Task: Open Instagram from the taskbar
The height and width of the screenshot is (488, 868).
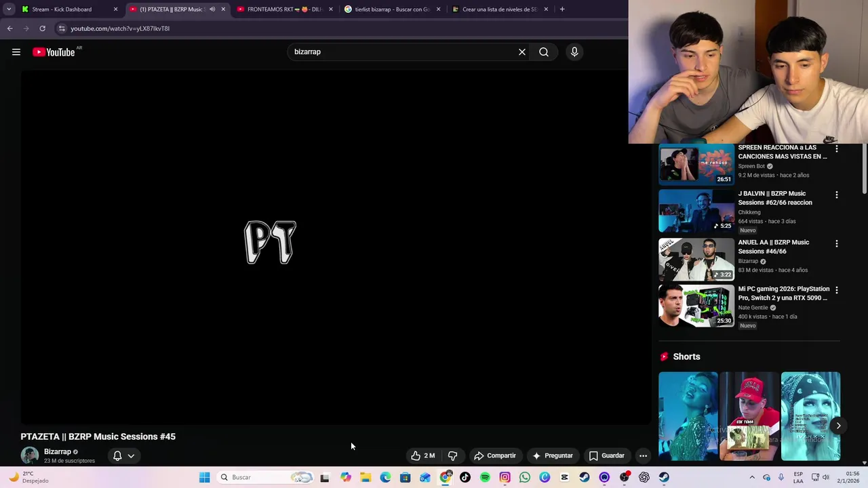Action: [505, 477]
